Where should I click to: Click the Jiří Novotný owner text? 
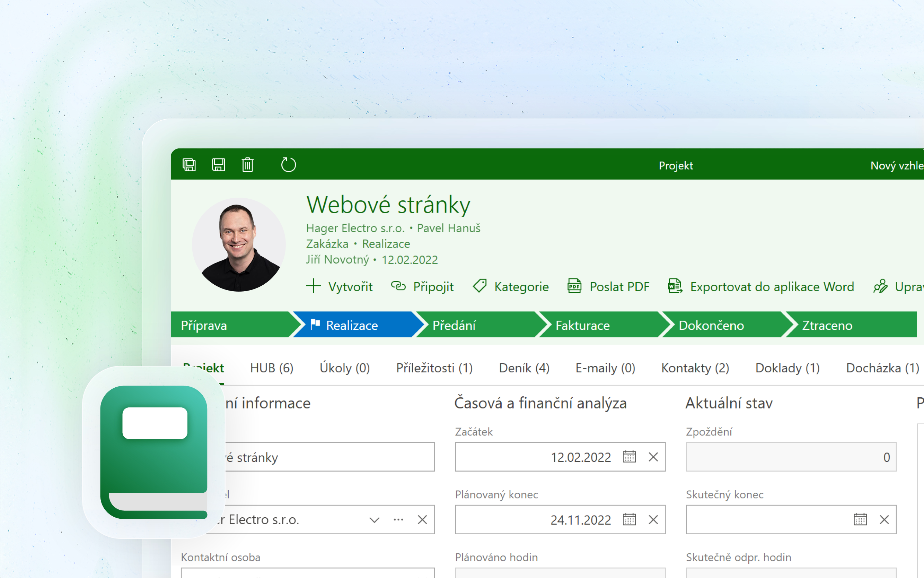point(338,260)
